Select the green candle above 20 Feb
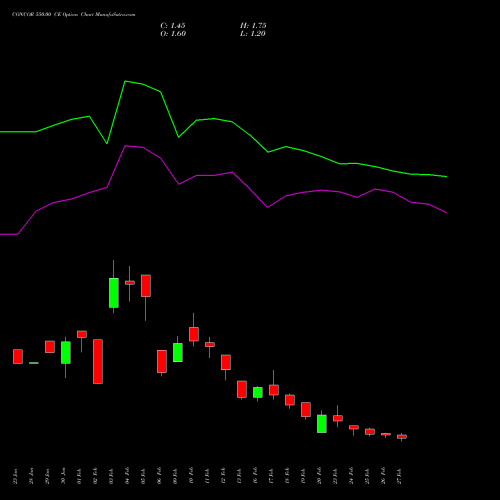 point(322,424)
